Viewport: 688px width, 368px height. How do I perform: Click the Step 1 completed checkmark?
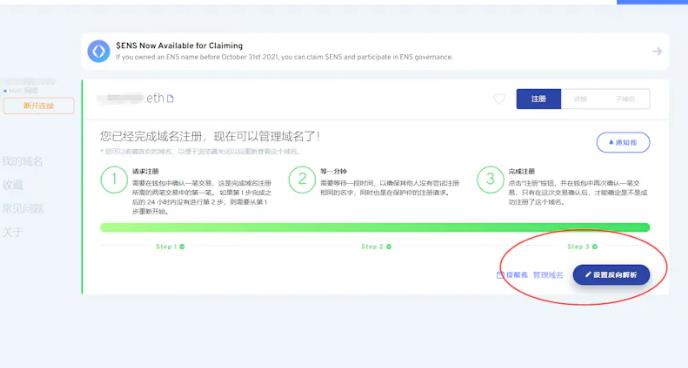[182, 247]
